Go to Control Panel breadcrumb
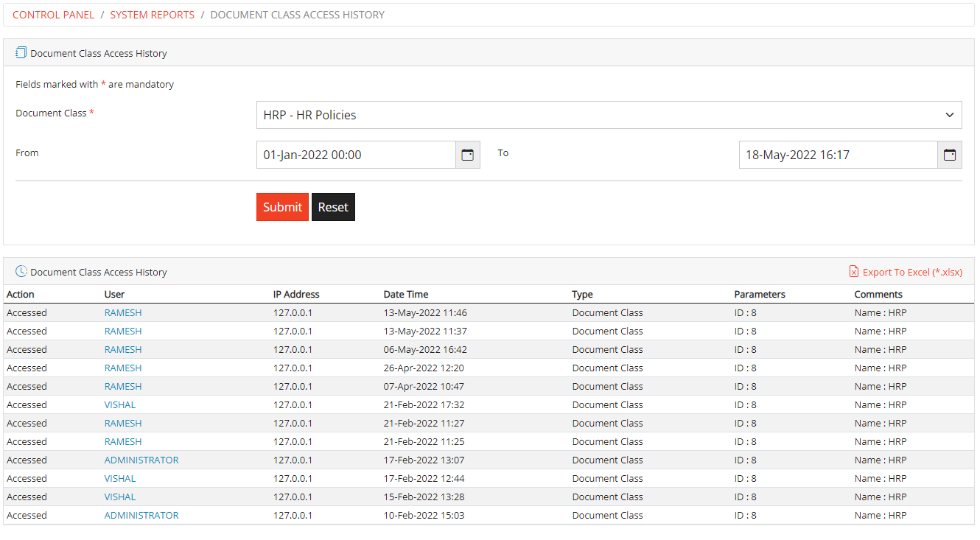The image size is (980, 540). point(54,15)
